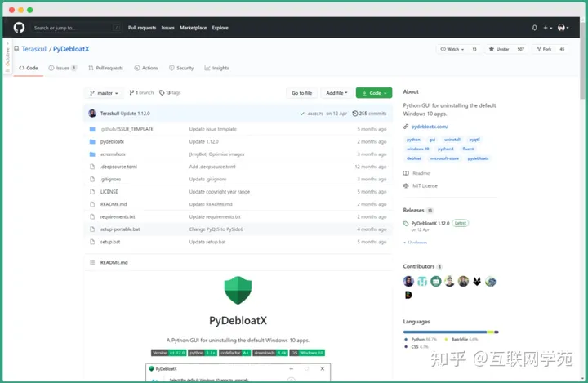Open the requirements.txt file

click(x=118, y=217)
